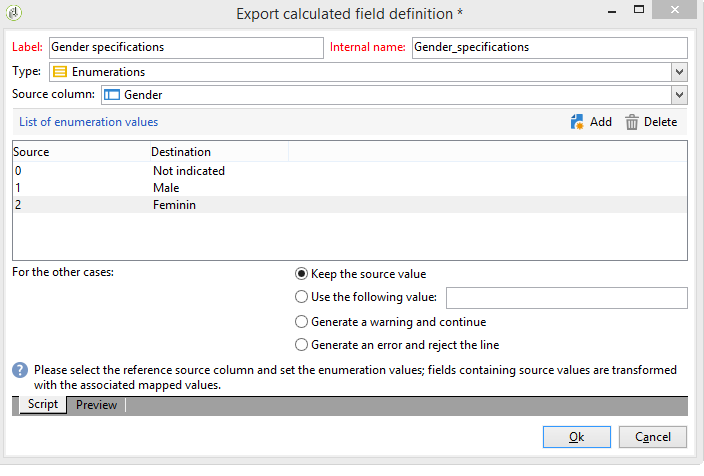The height and width of the screenshot is (476, 704).
Task: Click the Destination column header
Action: (x=181, y=152)
